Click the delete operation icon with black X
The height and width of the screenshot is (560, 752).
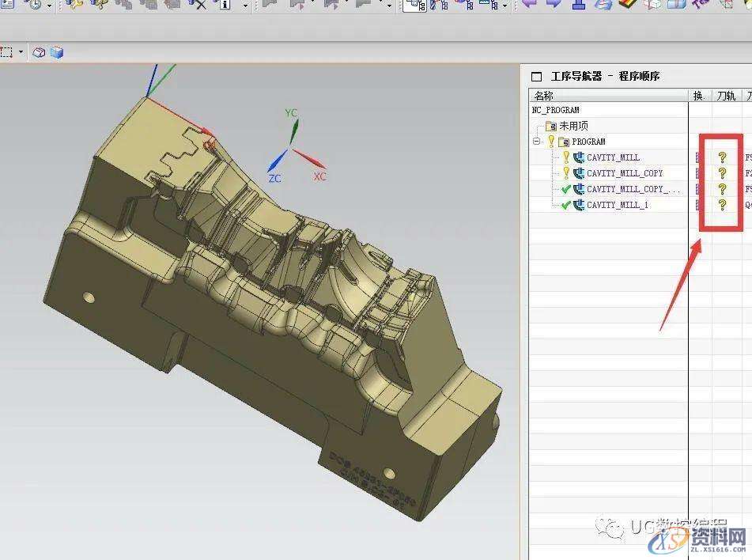(x=198, y=4)
